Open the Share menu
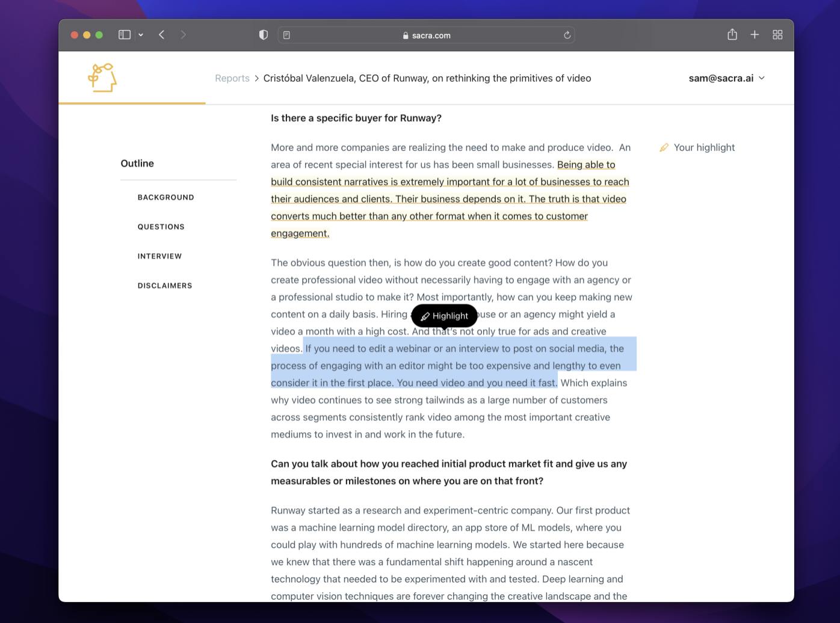The height and width of the screenshot is (623, 840). click(x=732, y=34)
